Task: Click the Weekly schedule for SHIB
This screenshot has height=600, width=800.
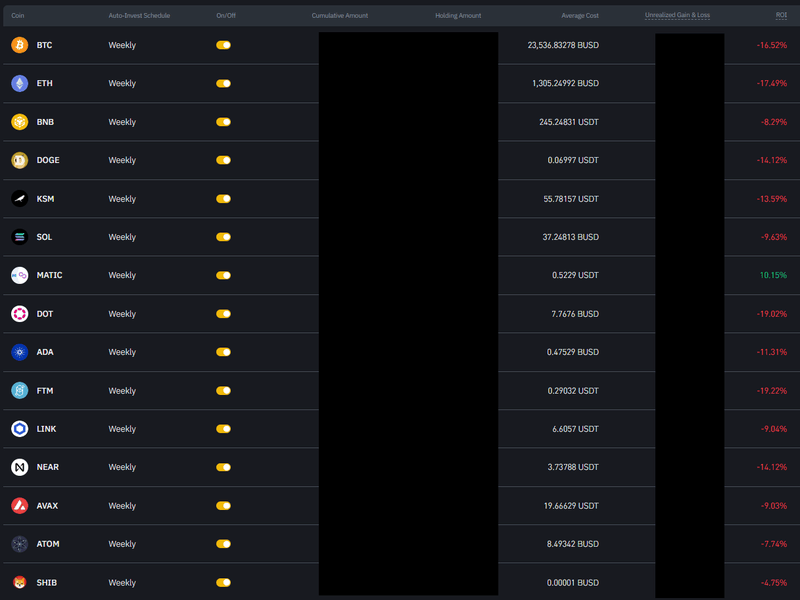Action: pyautogui.click(x=122, y=582)
